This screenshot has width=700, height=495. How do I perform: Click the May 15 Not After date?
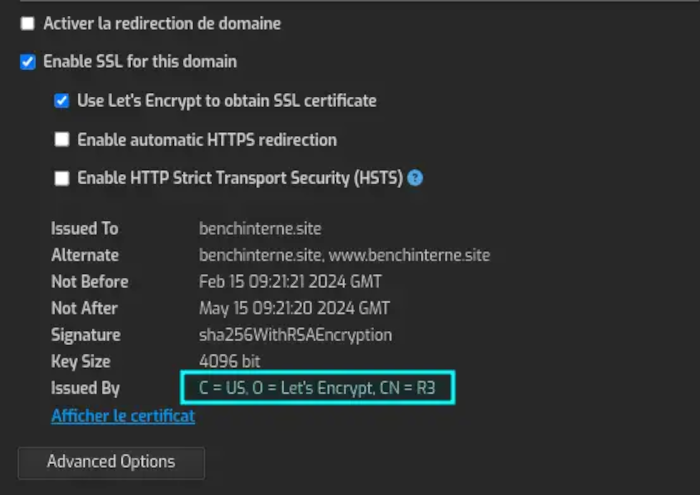coord(294,308)
